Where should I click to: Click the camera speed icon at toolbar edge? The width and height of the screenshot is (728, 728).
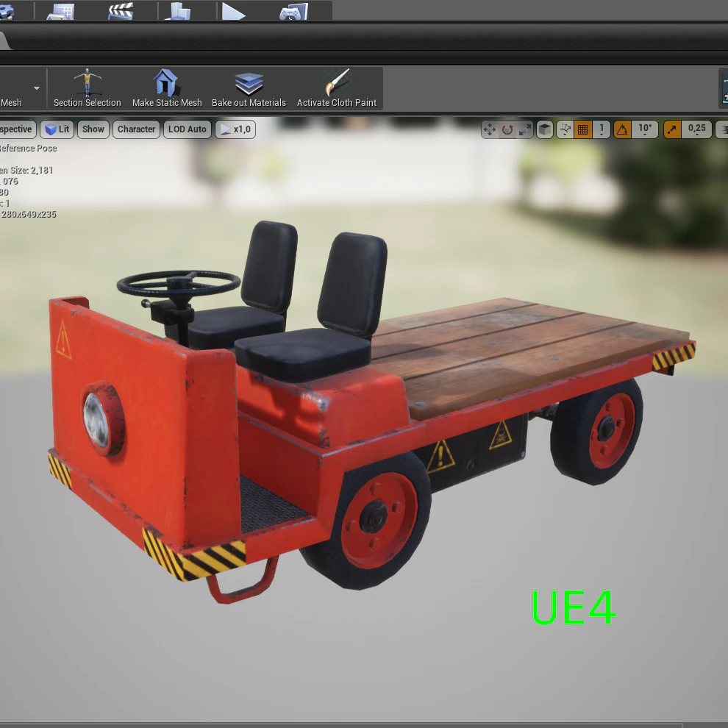coord(722,129)
